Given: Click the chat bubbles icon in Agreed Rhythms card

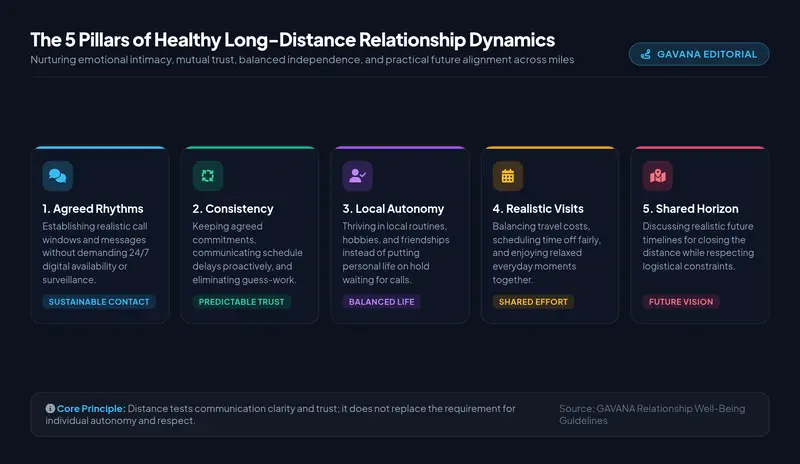Looking at the screenshot, I should coord(58,176).
